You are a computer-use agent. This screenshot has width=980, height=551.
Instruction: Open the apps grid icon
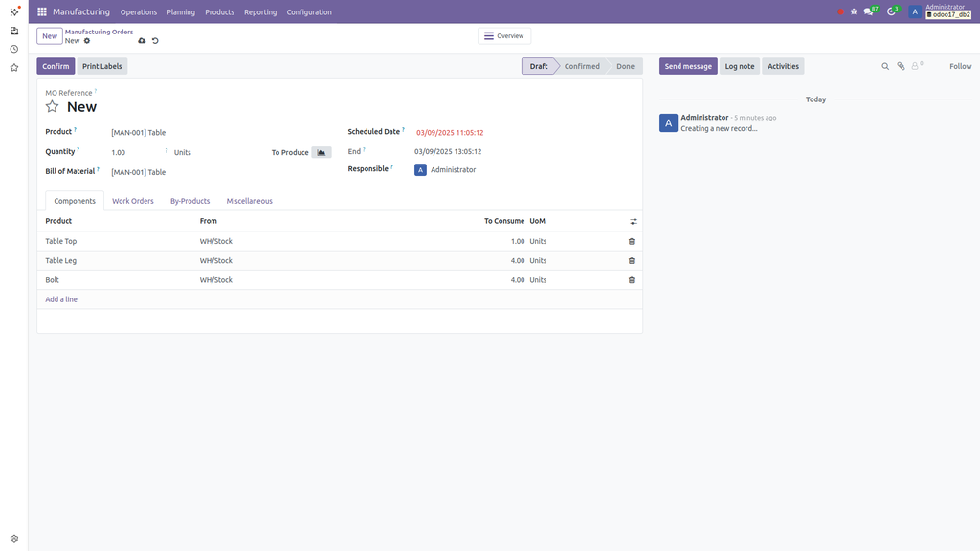coord(40,11)
